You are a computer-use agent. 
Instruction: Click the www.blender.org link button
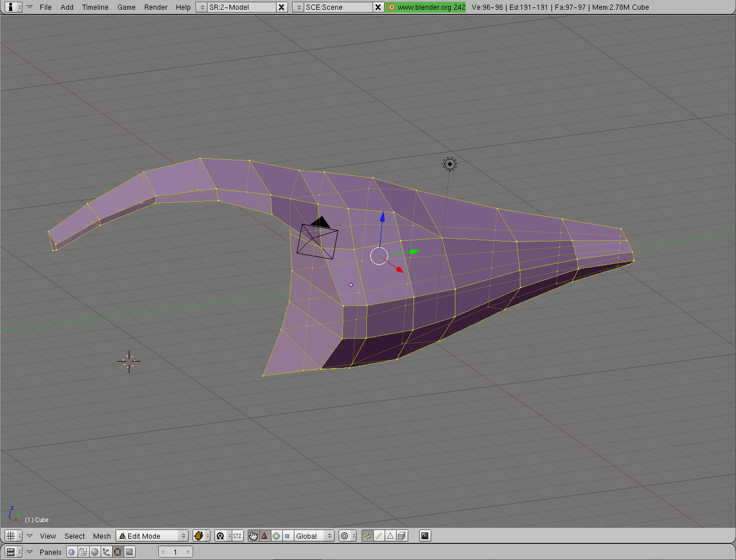pos(425,7)
